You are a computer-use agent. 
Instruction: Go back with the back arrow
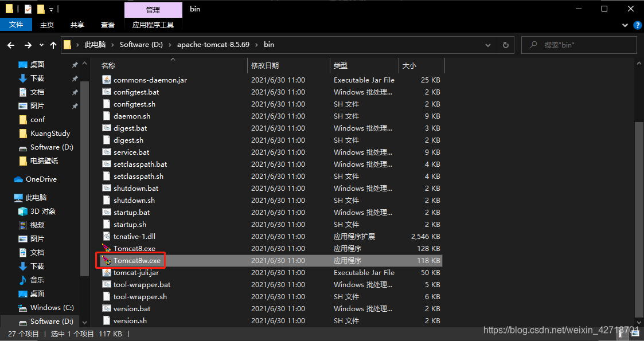coord(11,45)
